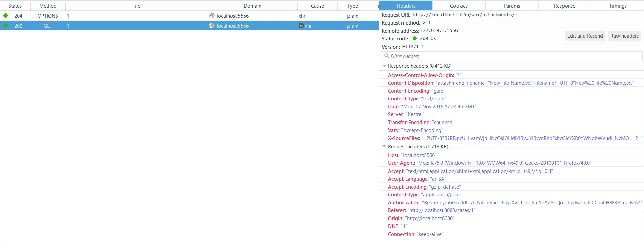Collapse the Request headers section
Image resolution: width=644 pixels, height=243 pixels.
(x=384, y=146)
